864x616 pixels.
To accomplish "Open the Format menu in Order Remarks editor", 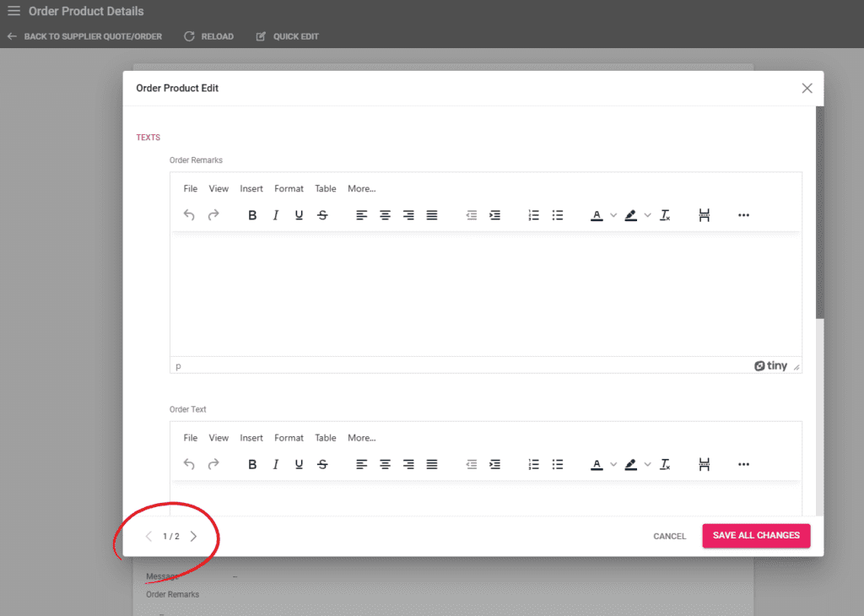I will point(289,188).
